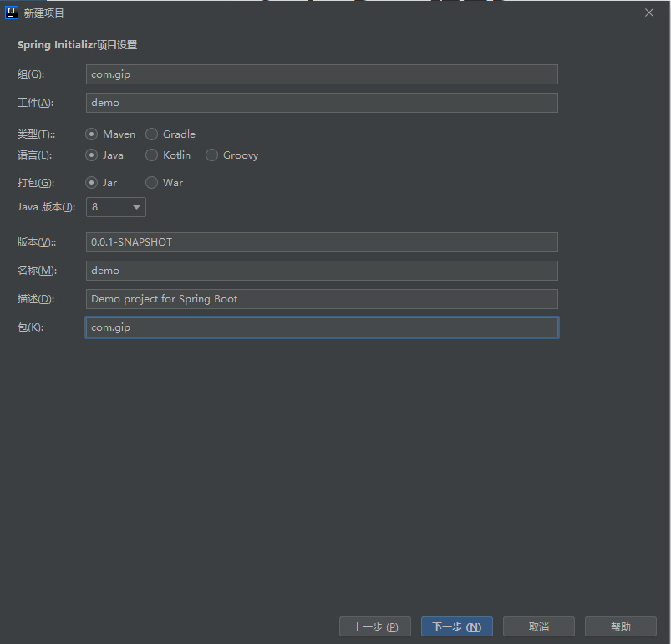Close the 新建项目 dialog

click(x=649, y=13)
